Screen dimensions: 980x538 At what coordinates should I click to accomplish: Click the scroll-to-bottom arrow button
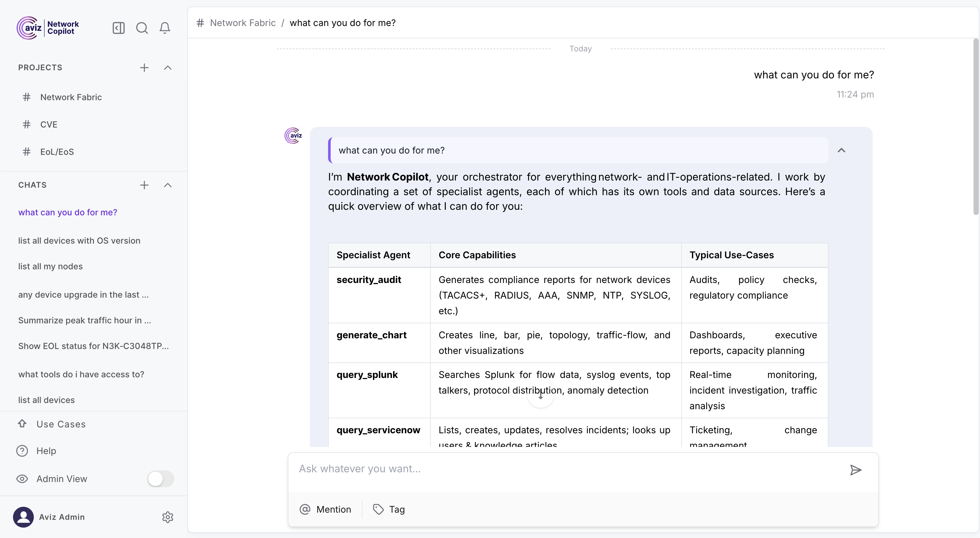[540, 395]
